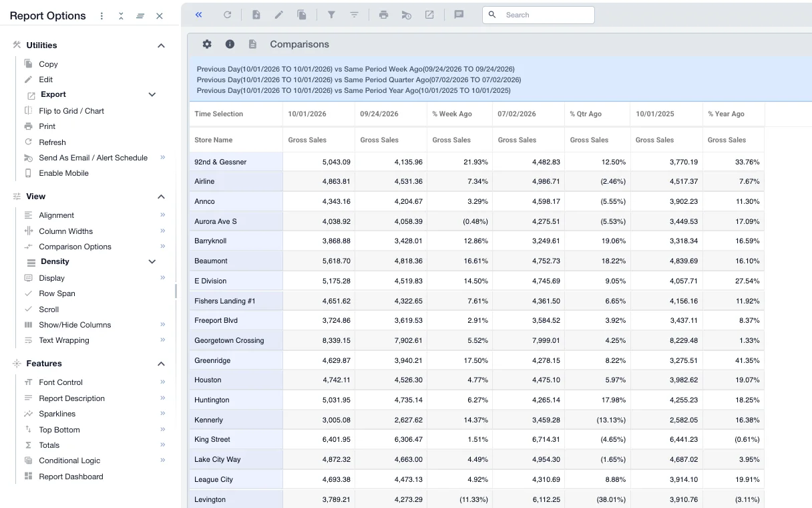The width and height of the screenshot is (812, 508).
Task: Click the Search input field
Action: pos(538,15)
